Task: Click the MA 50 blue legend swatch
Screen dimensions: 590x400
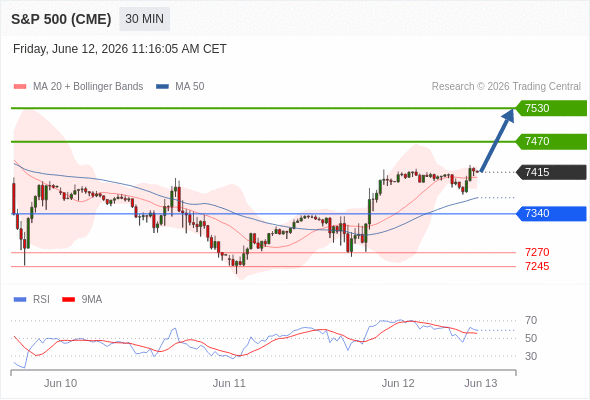Action: click(163, 87)
